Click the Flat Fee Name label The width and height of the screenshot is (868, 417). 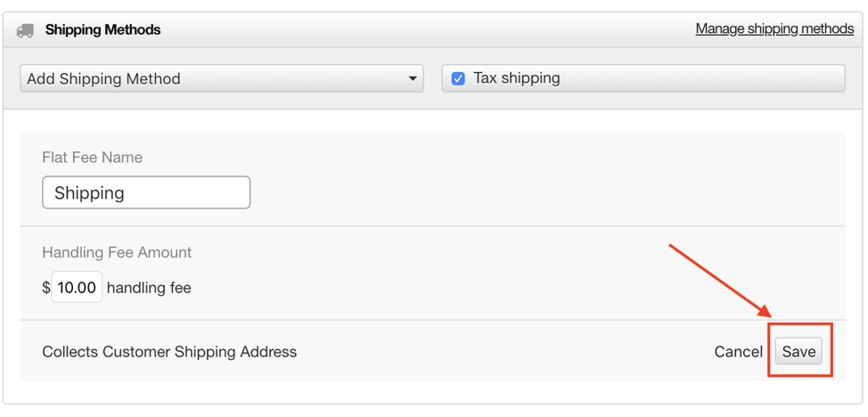click(x=92, y=158)
